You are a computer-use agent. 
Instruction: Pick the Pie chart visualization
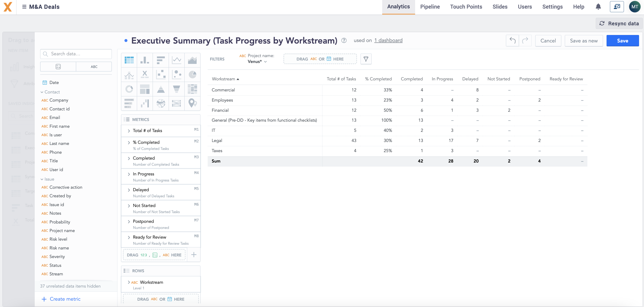[192, 74]
